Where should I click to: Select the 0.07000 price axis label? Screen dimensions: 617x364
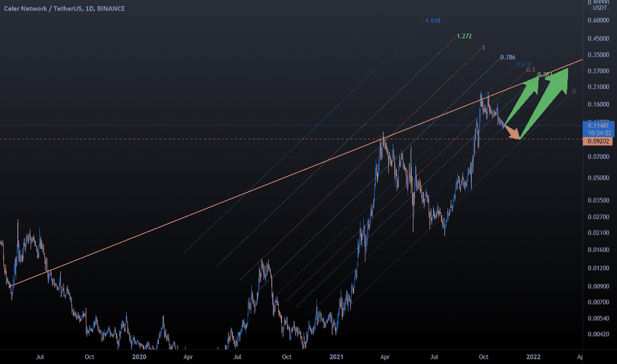coord(598,157)
